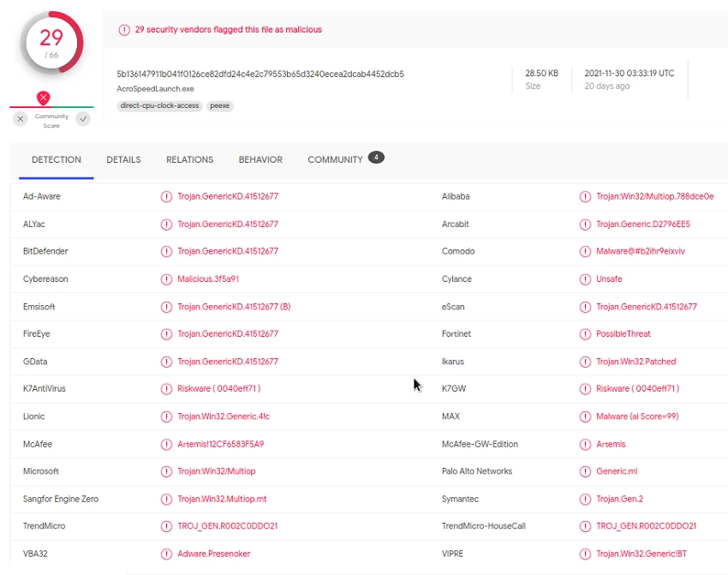Switch to the RELATIONS tab
Screen dimensions: 728x575
click(189, 159)
